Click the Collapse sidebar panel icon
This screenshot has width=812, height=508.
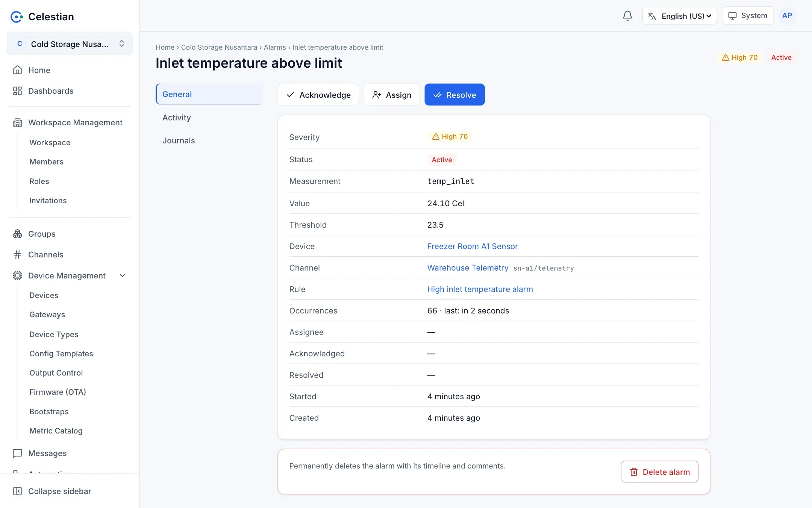pyautogui.click(x=17, y=491)
